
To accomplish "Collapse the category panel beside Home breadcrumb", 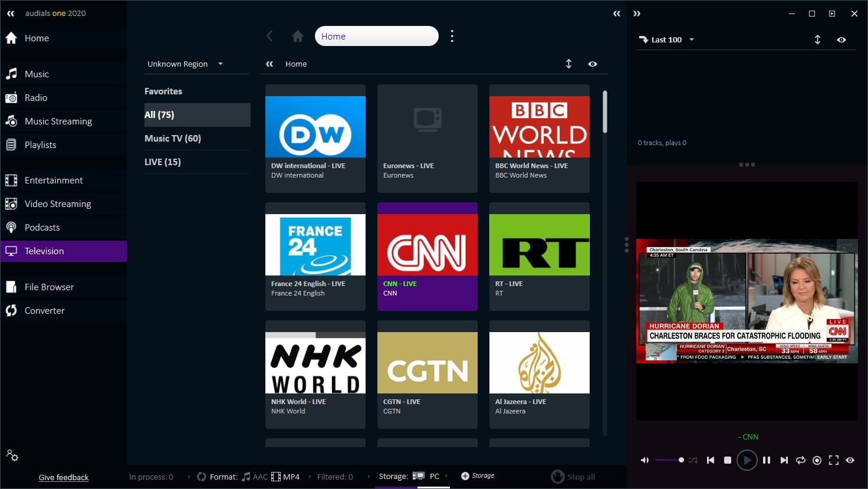I will 269,64.
